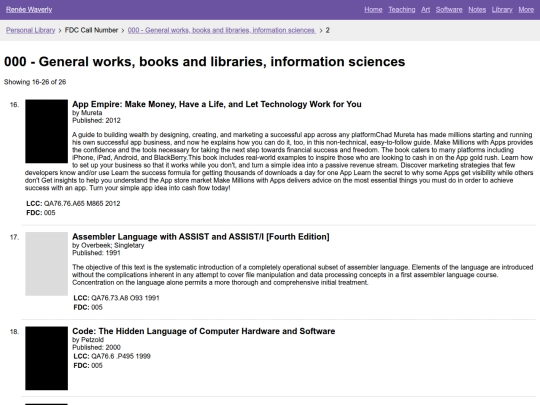
Task: Click the Assembler Language description paragraph
Action: [x=302, y=275]
